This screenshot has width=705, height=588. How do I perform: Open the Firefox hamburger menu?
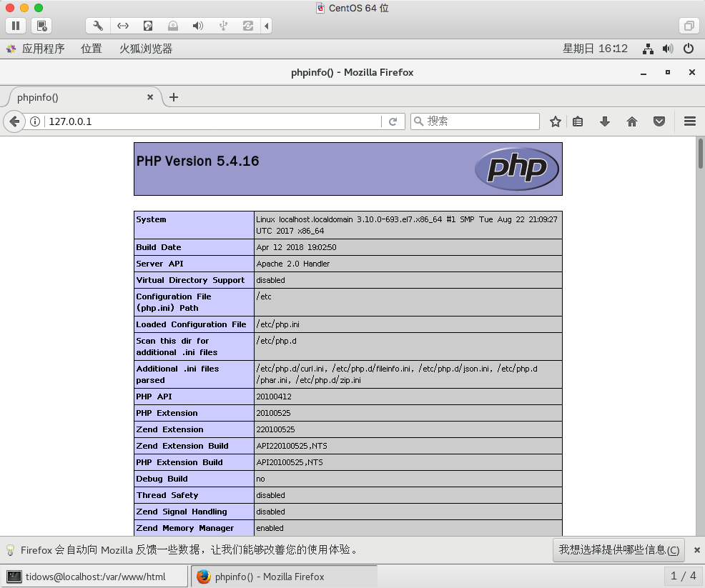[690, 121]
